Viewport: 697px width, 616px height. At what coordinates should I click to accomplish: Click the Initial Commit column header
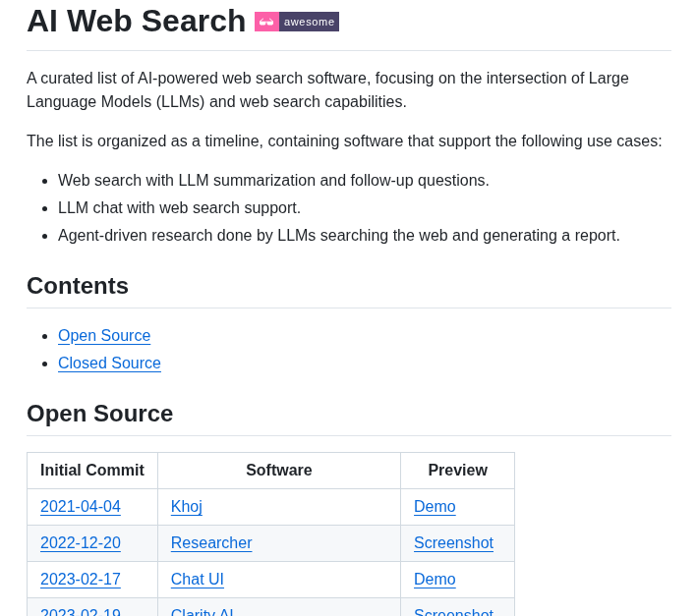(92, 471)
